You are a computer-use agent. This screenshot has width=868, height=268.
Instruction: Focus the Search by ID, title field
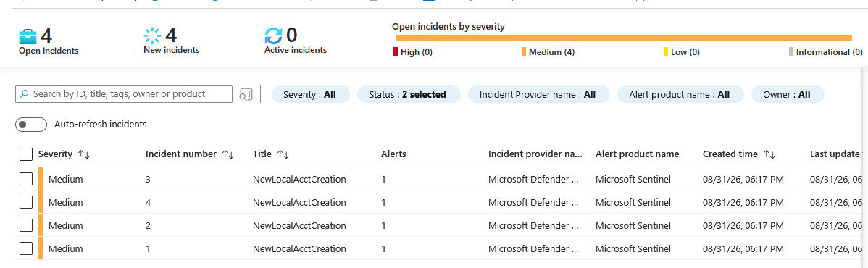coord(124,94)
